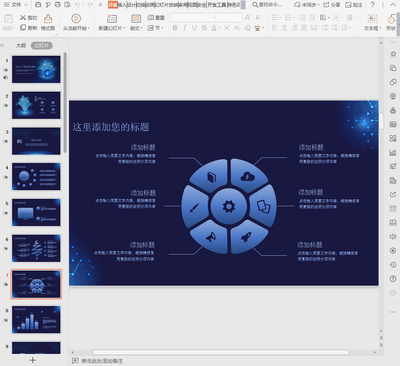Click the Share (分享) button

pyautogui.click(x=332, y=5)
